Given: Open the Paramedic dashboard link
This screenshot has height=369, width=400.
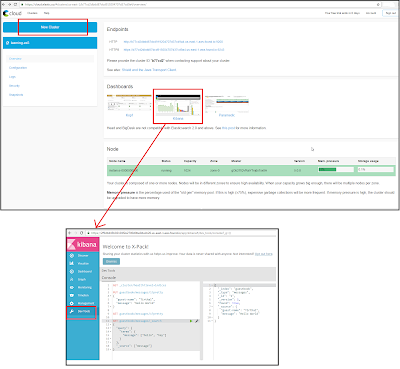Looking at the screenshot, I should tap(227, 115).
